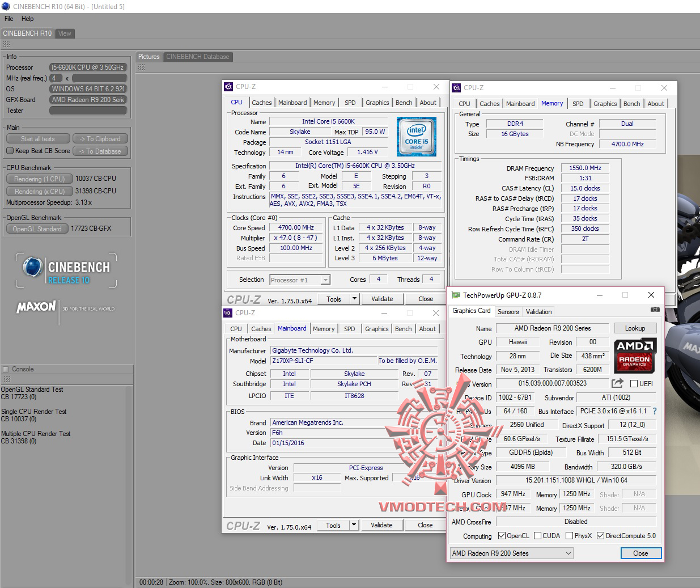Image resolution: width=700 pixels, height=588 pixels.
Task: Open the File menu
Action: point(9,19)
